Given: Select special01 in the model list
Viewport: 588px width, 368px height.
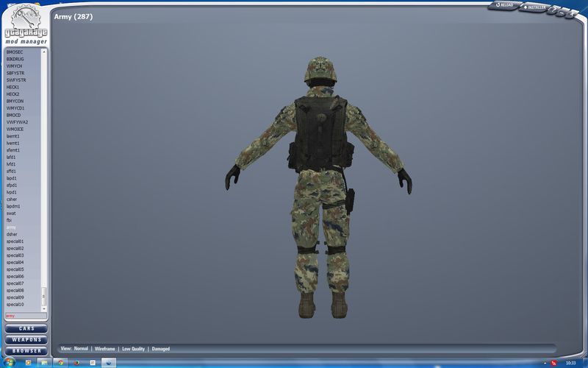Looking at the screenshot, I should pyautogui.click(x=15, y=241).
